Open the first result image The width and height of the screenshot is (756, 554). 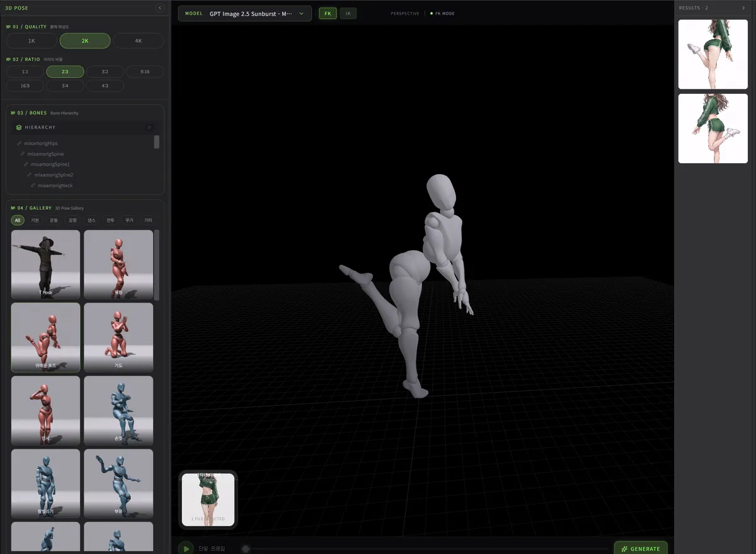pyautogui.click(x=713, y=54)
